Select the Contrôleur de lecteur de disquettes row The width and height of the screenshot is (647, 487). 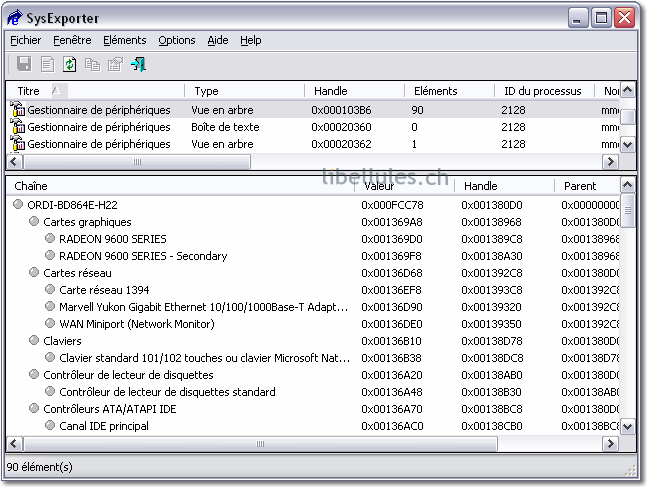(314, 375)
